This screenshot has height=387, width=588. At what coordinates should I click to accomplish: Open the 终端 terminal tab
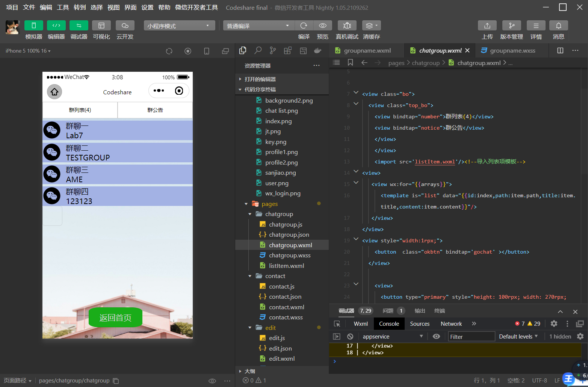(440, 311)
